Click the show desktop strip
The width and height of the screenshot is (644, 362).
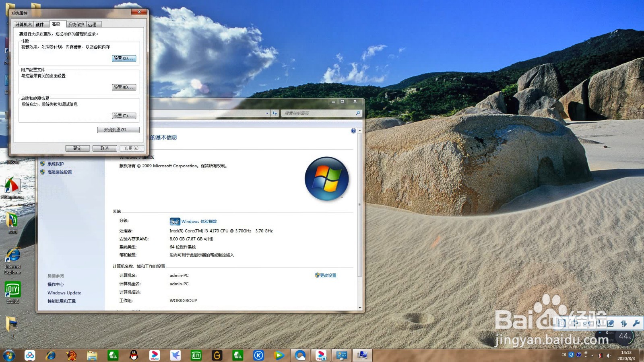[x=642, y=355]
